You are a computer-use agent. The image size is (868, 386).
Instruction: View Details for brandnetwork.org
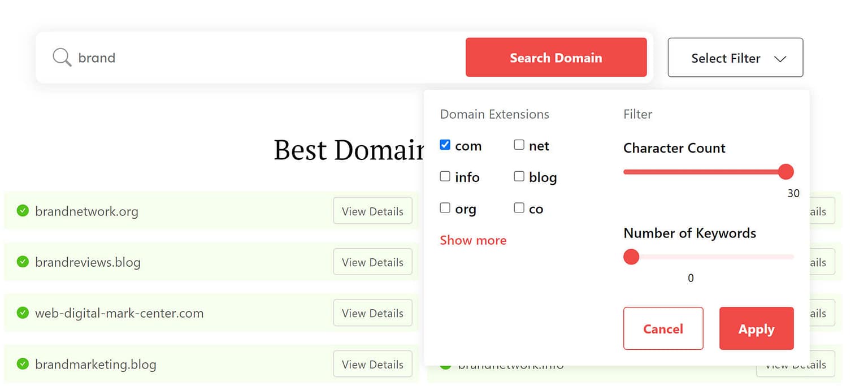(372, 211)
